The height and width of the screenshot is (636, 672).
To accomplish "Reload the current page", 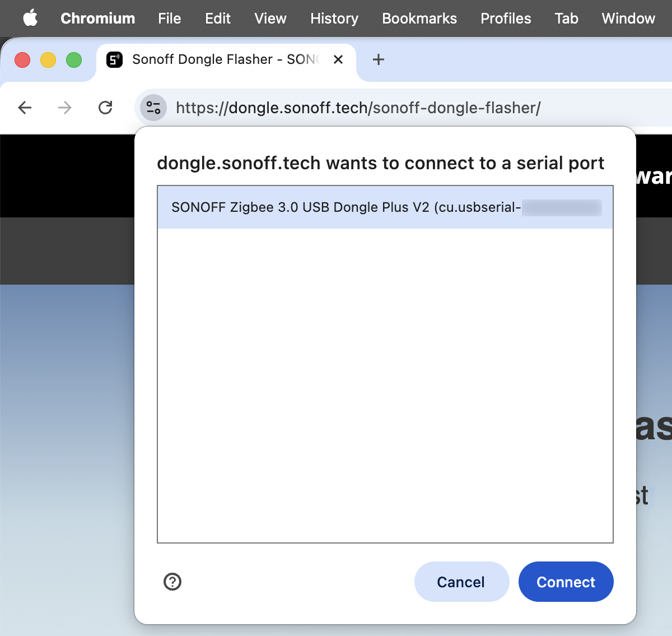I will (x=105, y=108).
